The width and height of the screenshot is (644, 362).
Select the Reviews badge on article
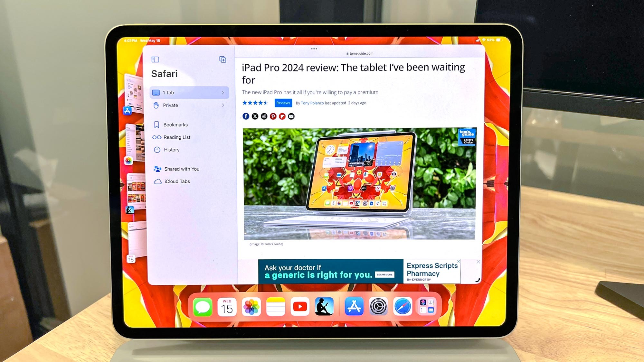(x=283, y=103)
